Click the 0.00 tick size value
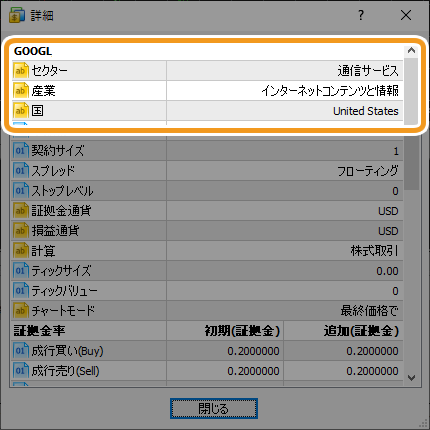 pyautogui.click(x=387, y=271)
